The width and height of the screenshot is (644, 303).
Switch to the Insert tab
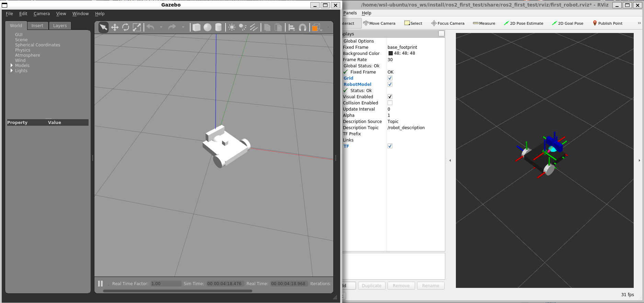pyautogui.click(x=37, y=26)
